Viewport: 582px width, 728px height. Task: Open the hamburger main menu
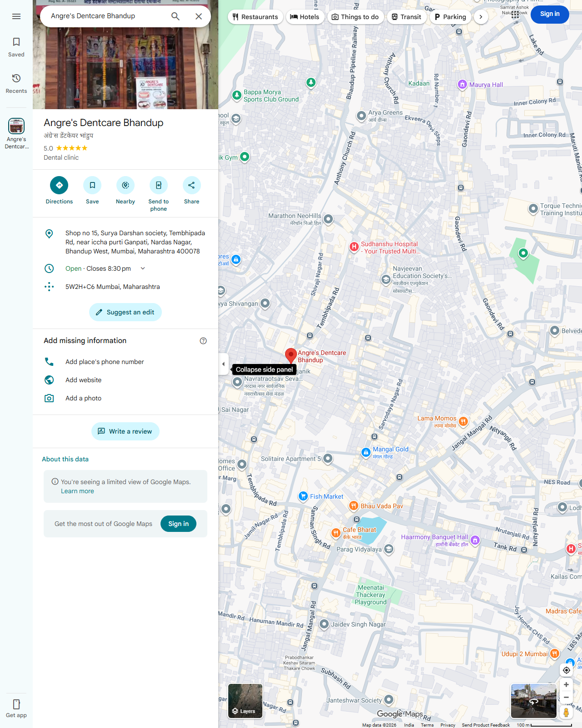pos(16,16)
